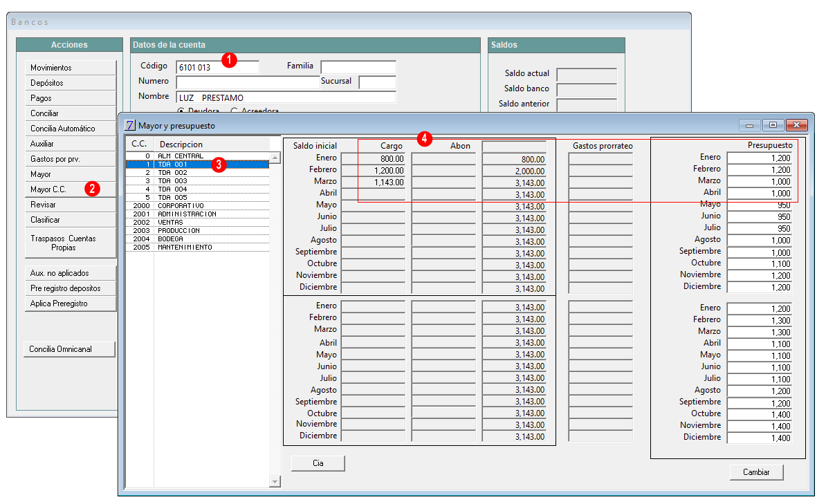Select the Deudora radio button
Image resolution: width=826 pixels, height=504 pixels.
pyautogui.click(x=181, y=111)
